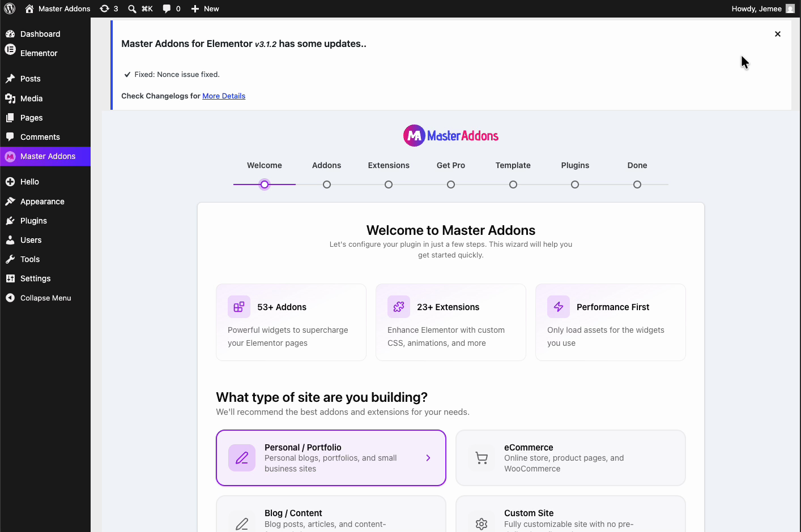Click the progress dot under Plugins step
801x532 pixels.
click(575, 185)
